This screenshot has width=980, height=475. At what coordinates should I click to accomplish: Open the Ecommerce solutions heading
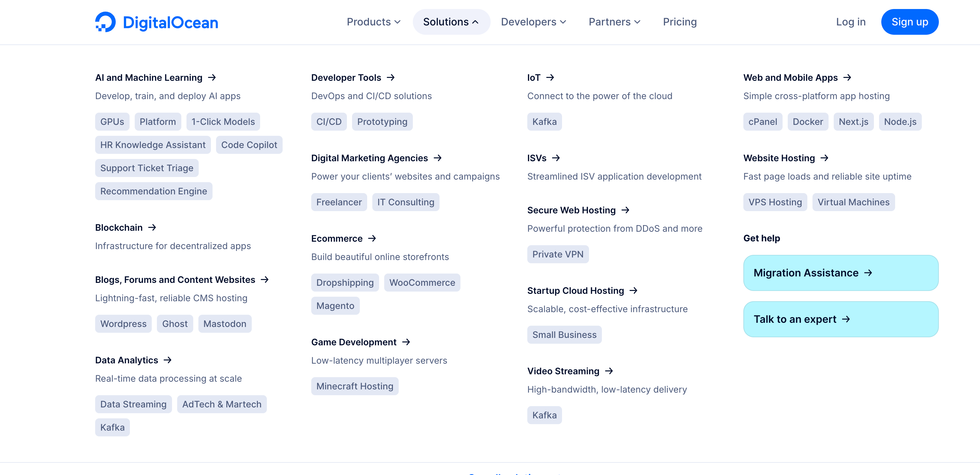coord(337,238)
